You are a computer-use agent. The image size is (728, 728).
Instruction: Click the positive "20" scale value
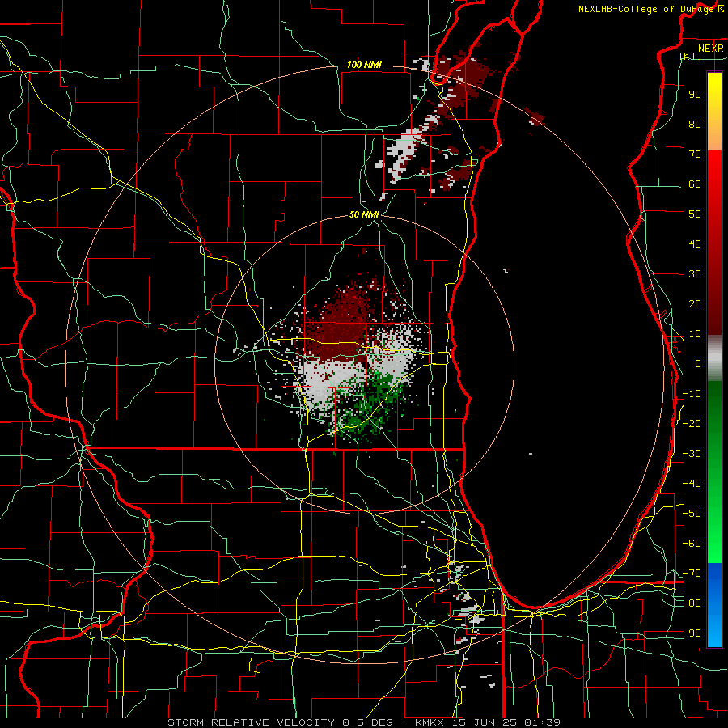pos(695,304)
